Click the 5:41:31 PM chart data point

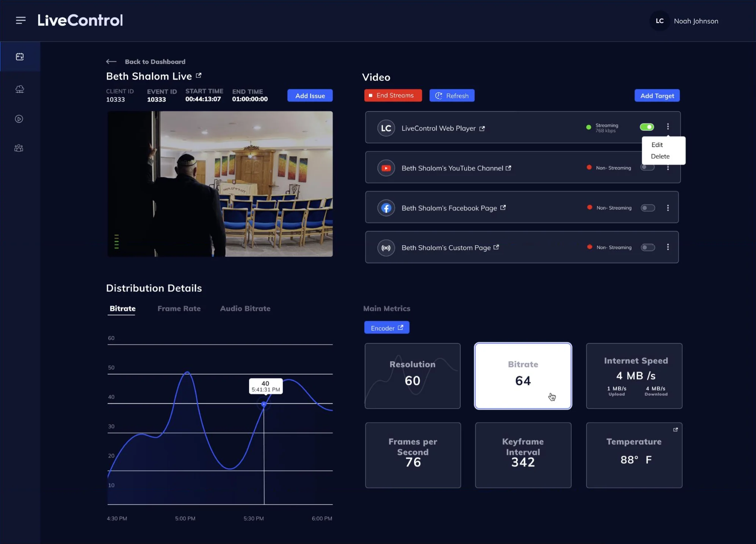click(264, 404)
